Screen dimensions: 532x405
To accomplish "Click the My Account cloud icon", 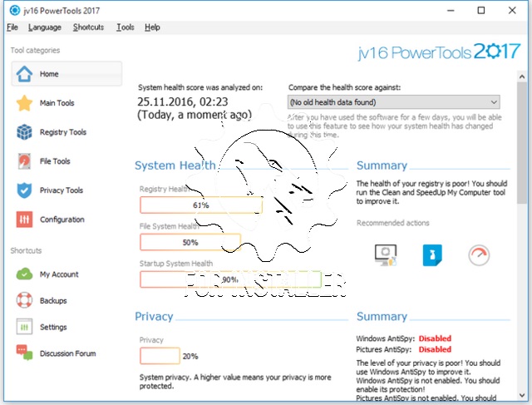I will tap(24, 274).
